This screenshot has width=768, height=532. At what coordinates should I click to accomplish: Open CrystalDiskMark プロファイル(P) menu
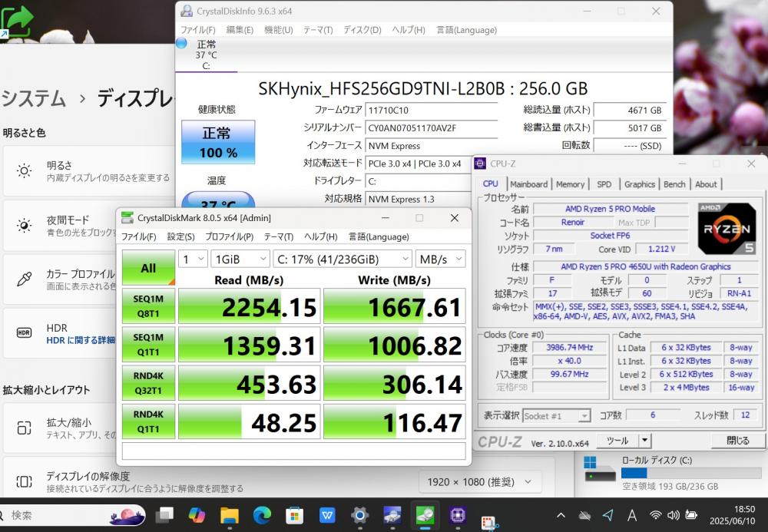point(229,236)
